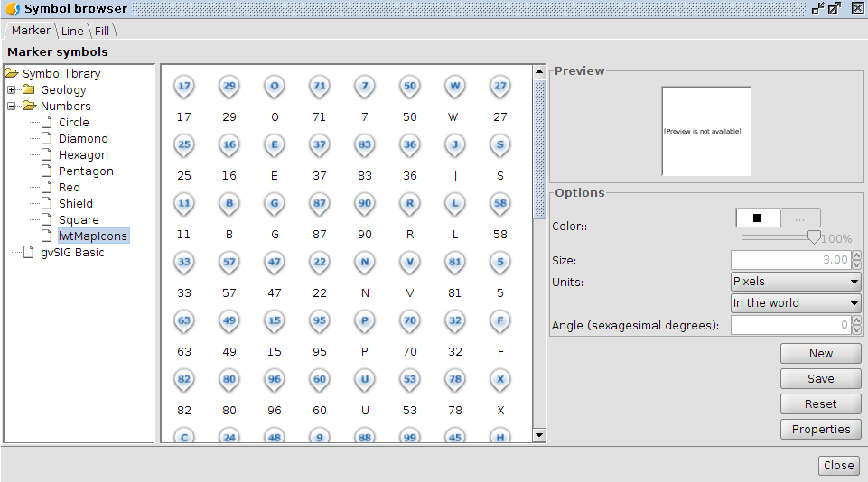Screen dimensions: 868x482
Task: Select the marker symbol labeled 17
Action: coord(184,88)
